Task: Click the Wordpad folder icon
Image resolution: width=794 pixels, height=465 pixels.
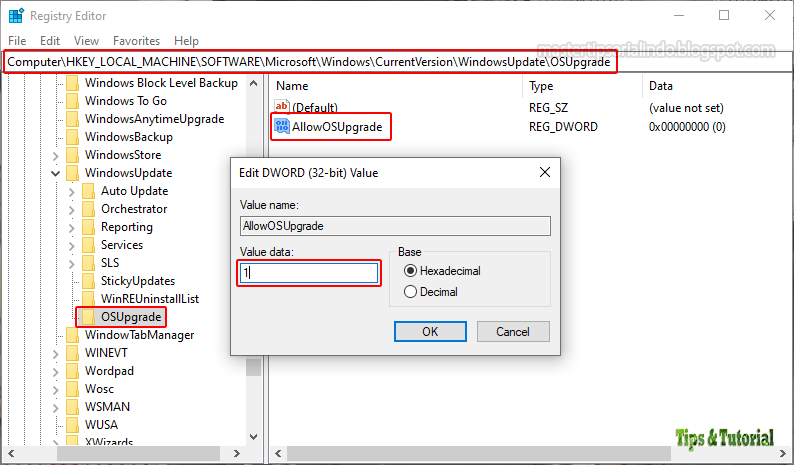Action: tap(72, 371)
